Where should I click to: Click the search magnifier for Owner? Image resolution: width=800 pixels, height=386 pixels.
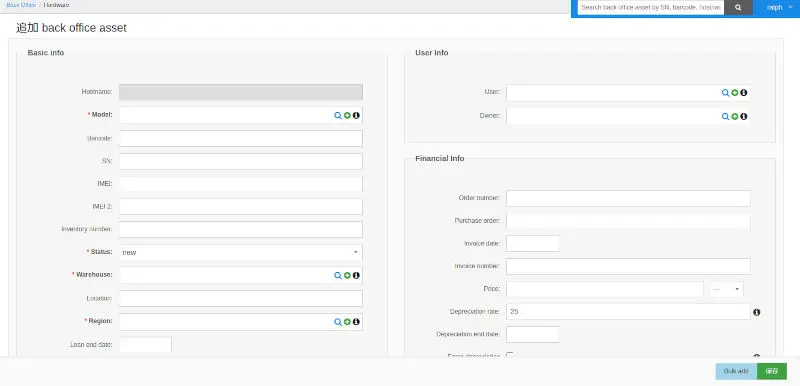(x=725, y=116)
